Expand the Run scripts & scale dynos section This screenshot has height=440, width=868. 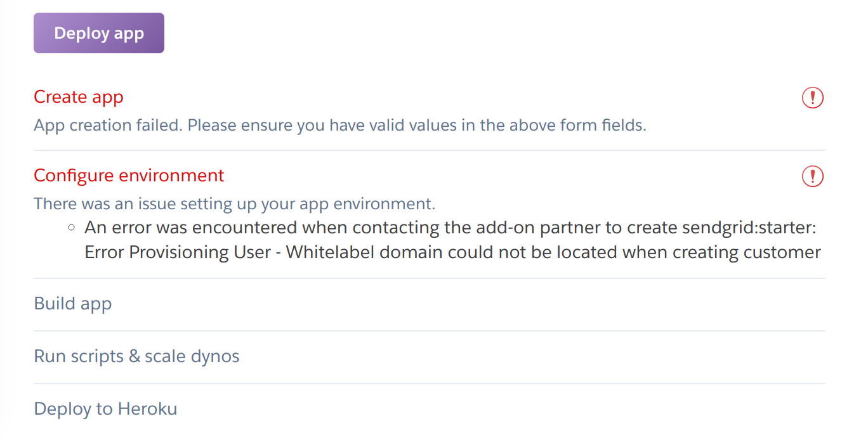[x=136, y=356]
